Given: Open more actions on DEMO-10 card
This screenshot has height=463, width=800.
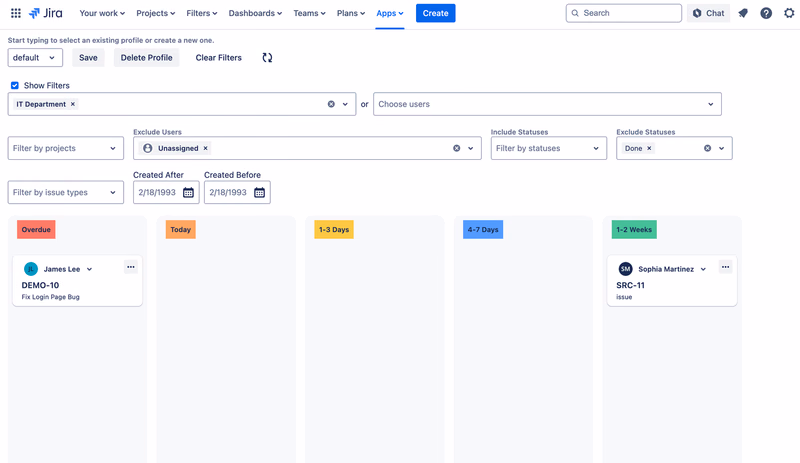Looking at the screenshot, I should [131, 267].
